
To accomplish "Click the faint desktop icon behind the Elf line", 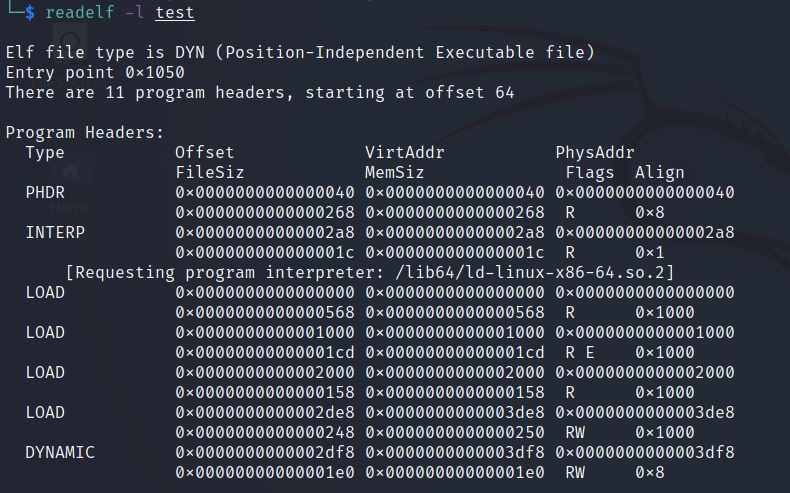I will pyautogui.click(x=72, y=42).
